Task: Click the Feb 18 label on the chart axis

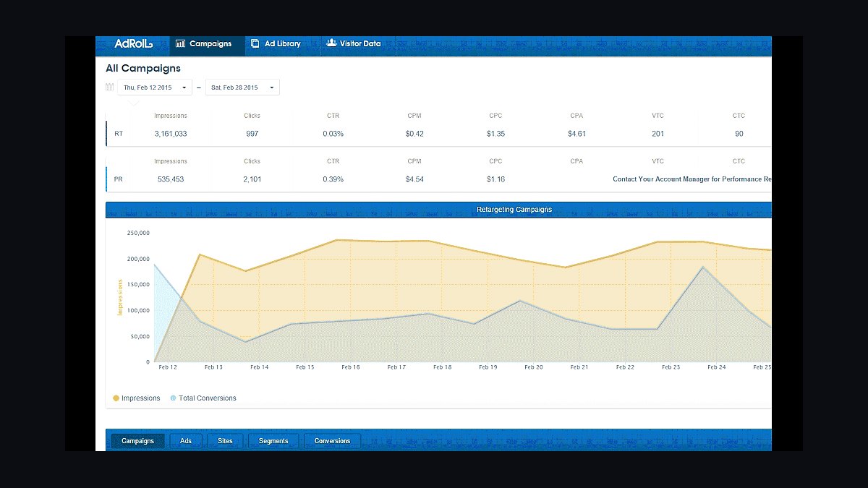Action: (443, 367)
